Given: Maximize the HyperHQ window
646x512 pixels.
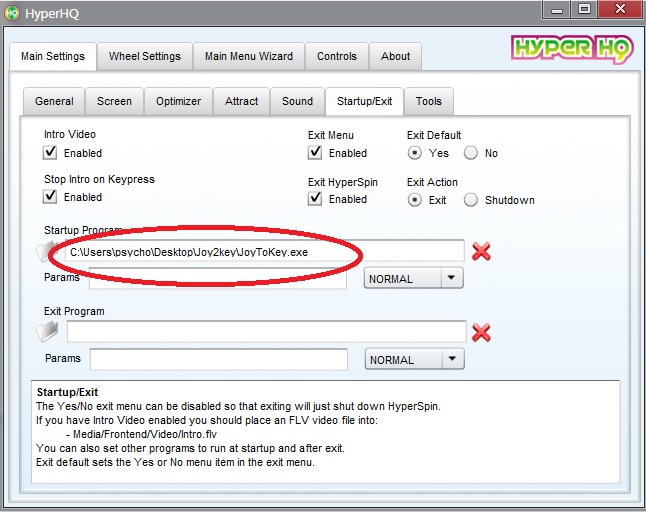Looking at the screenshot, I should point(585,10).
